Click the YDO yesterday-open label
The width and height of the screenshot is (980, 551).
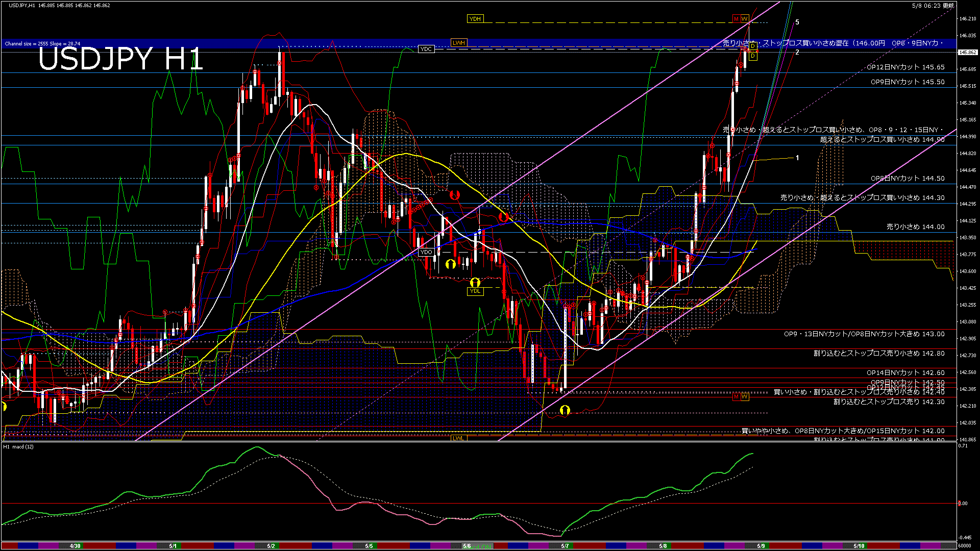426,252
